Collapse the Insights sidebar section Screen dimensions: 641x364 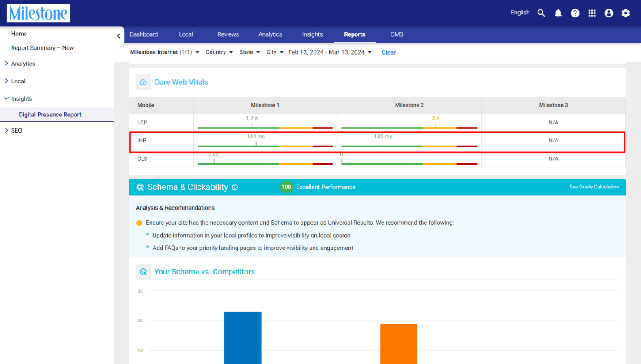[x=22, y=99]
